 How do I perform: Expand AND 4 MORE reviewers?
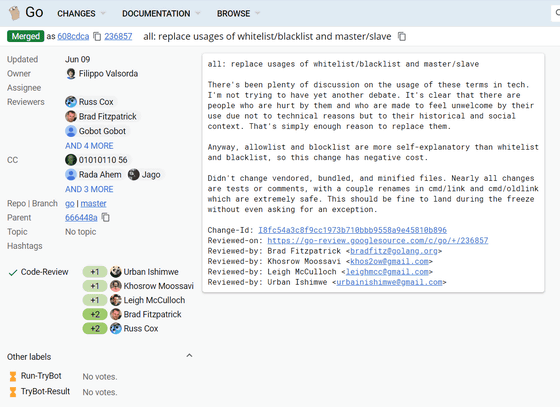(89, 146)
